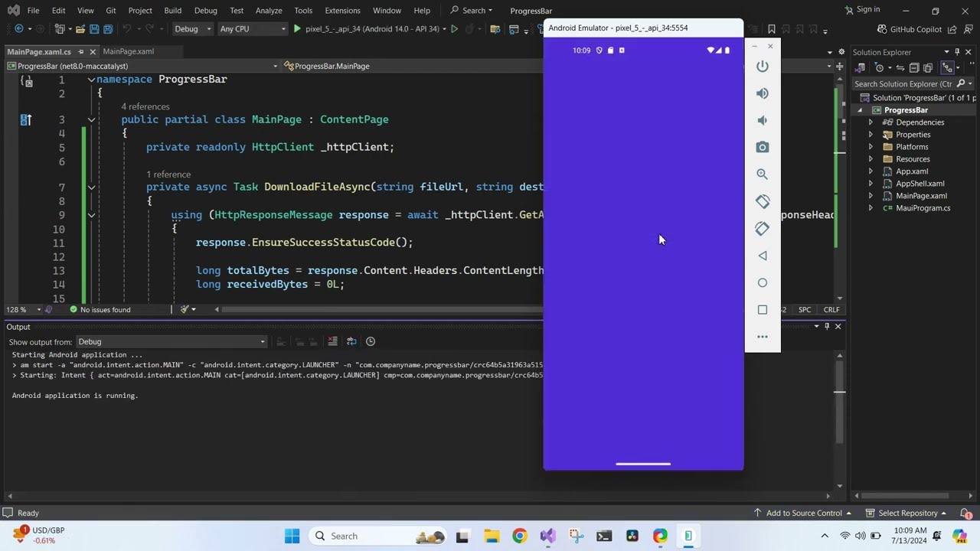Image resolution: width=980 pixels, height=551 pixels.
Task: Toggle Solution Explorer pin auto-hide
Action: (x=957, y=52)
